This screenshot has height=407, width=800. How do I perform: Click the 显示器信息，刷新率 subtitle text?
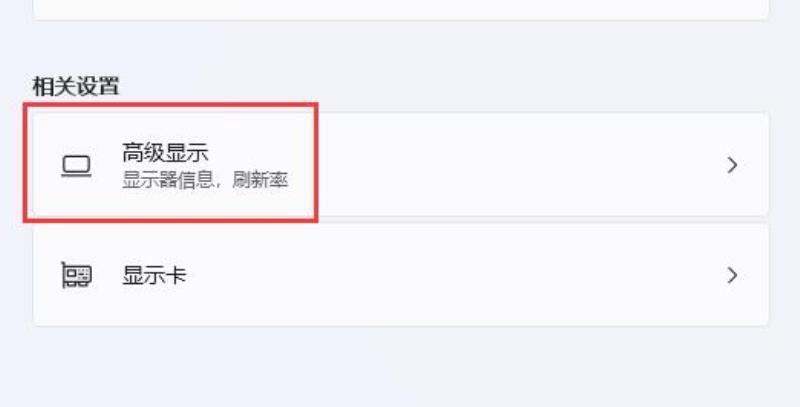click(x=205, y=180)
